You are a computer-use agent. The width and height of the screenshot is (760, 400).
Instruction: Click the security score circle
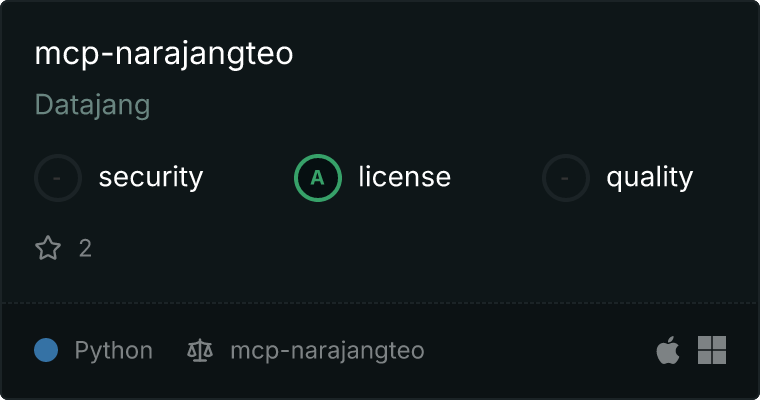58,178
